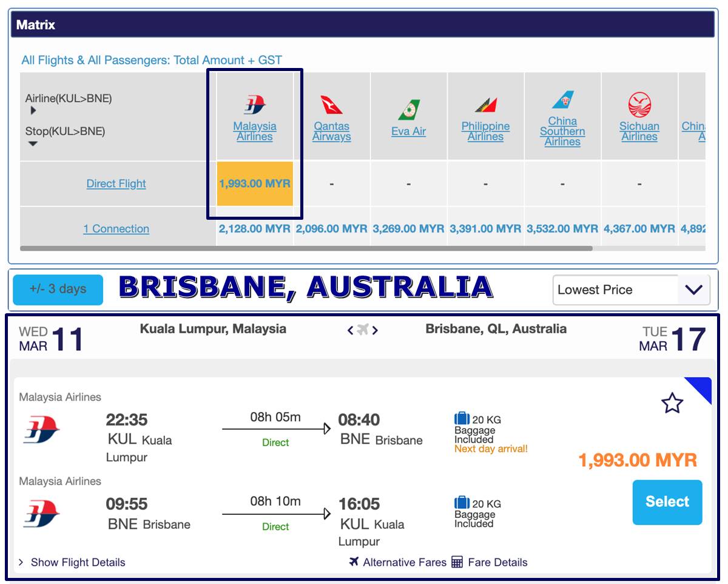The image size is (728, 584).
Task: Click the +/- 3 days button
Action: [58, 290]
